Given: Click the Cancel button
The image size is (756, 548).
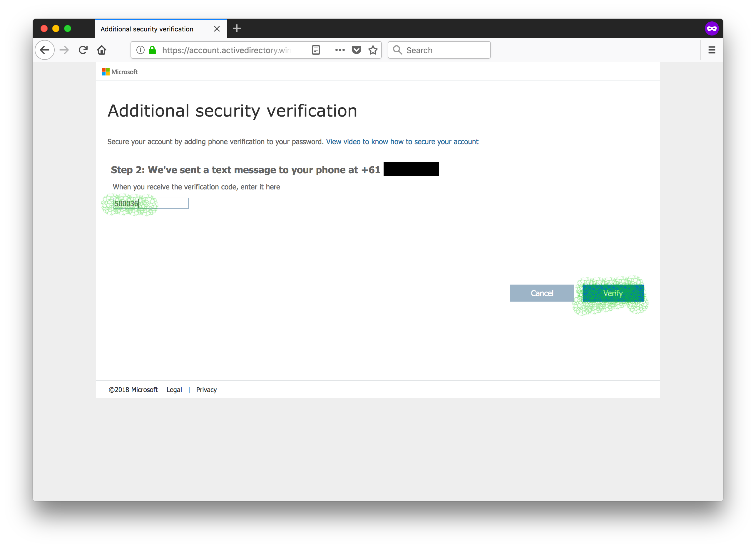Looking at the screenshot, I should click(x=542, y=293).
